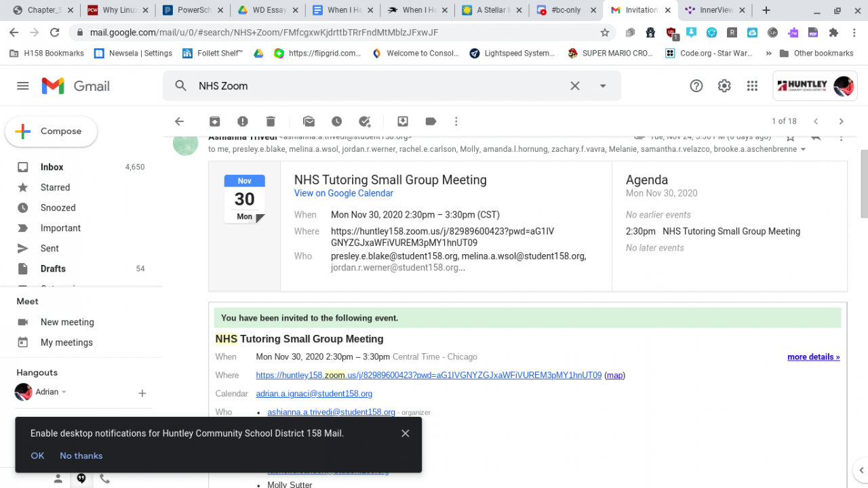The image size is (868, 488).
Task: Click the Compose button
Action: (x=51, y=131)
